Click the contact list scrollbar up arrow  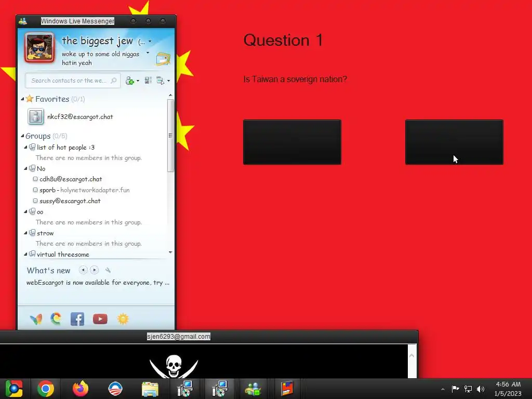170,96
